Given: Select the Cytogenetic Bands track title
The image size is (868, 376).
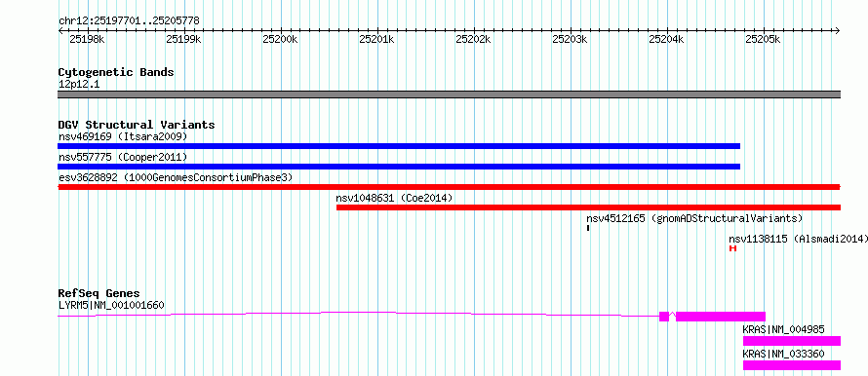Looking at the screenshot, I should [x=116, y=72].
